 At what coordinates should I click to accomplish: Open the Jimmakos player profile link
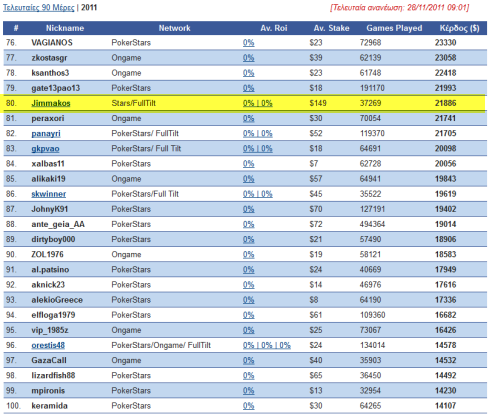(51, 103)
